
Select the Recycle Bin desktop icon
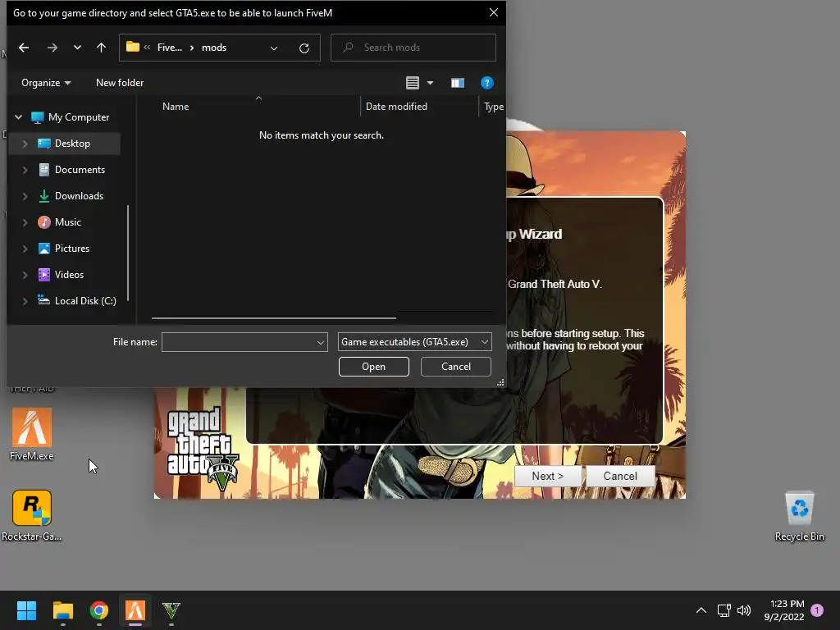[x=799, y=517]
